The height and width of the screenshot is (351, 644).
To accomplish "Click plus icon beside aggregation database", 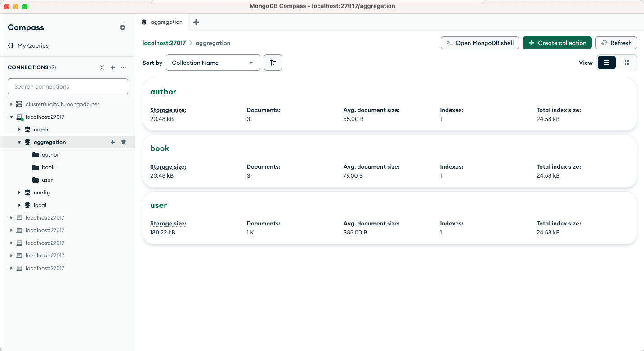I will [x=113, y=142].
